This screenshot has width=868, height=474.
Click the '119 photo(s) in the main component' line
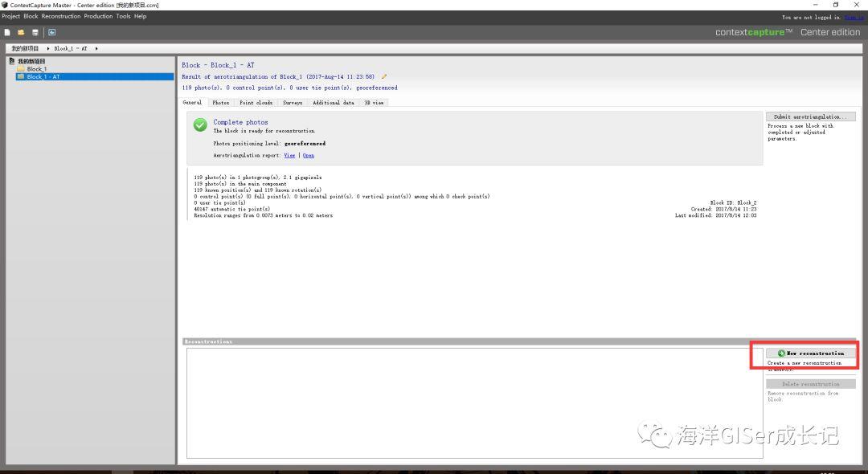pos(240,184)
